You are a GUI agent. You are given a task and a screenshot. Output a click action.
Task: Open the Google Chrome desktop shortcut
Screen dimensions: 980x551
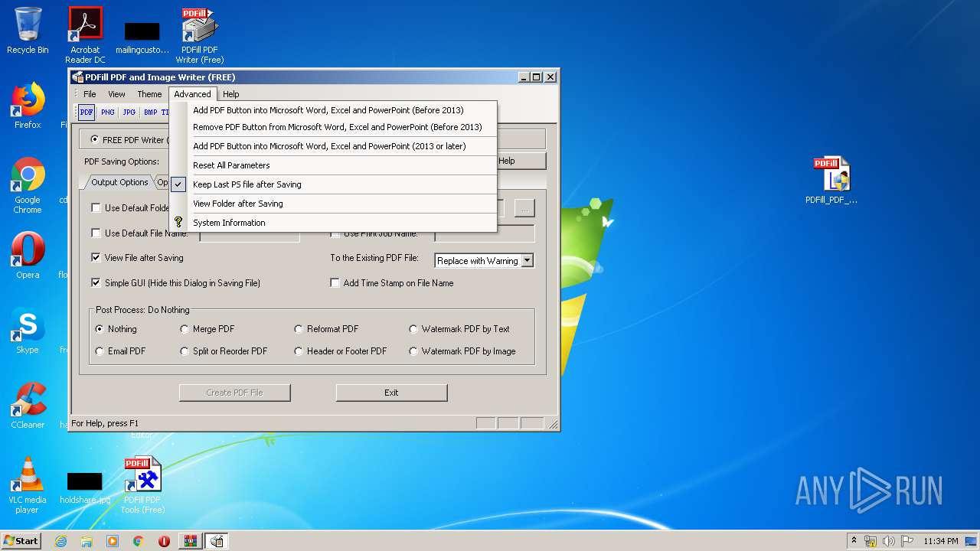[28, 185]
